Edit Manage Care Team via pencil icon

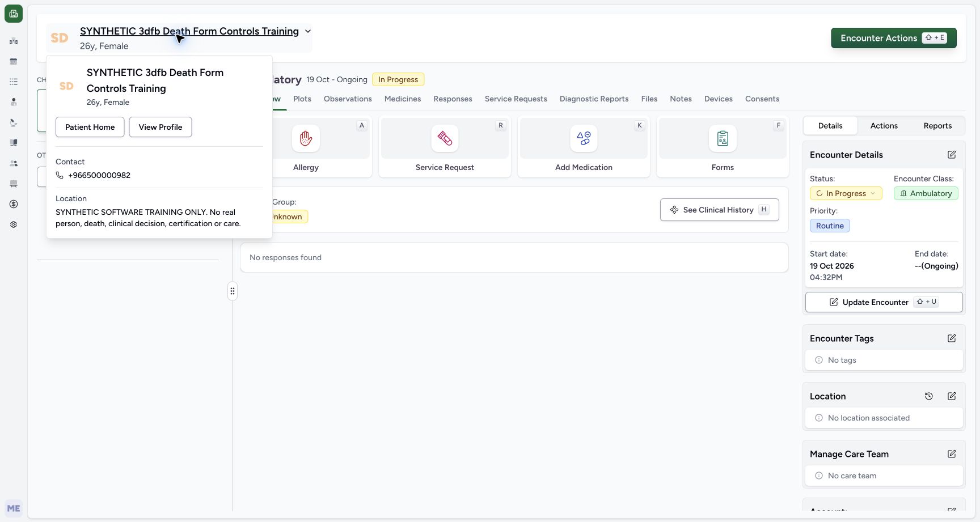click(x=952, y=454)
